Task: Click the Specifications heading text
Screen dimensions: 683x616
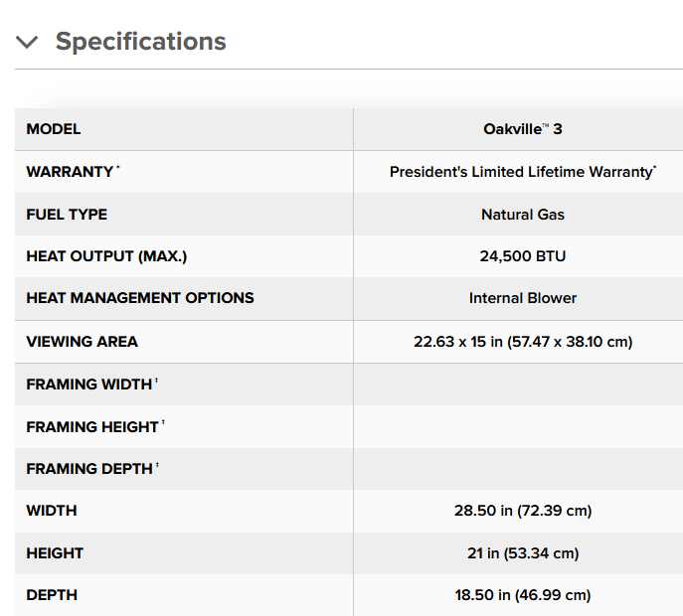Action: click(x=140, y=42)
